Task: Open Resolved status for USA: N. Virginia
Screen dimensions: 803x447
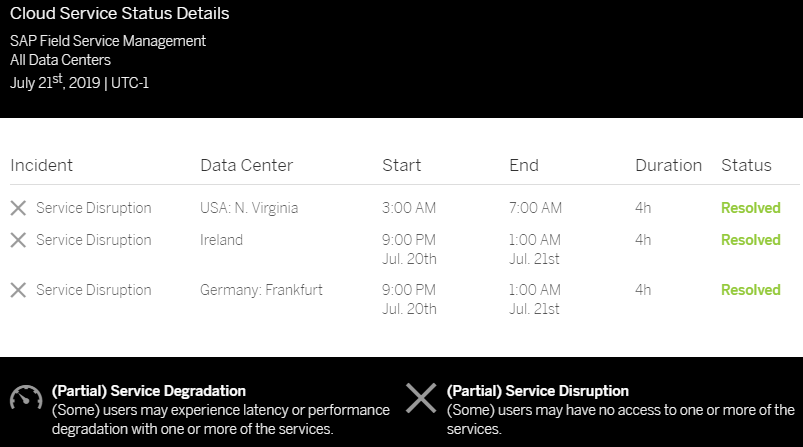Action: coord(751,208)
